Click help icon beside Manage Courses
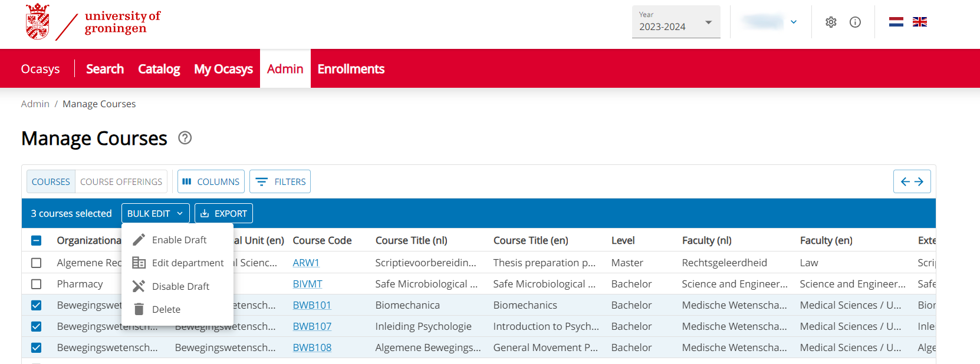 pos(185,138)
